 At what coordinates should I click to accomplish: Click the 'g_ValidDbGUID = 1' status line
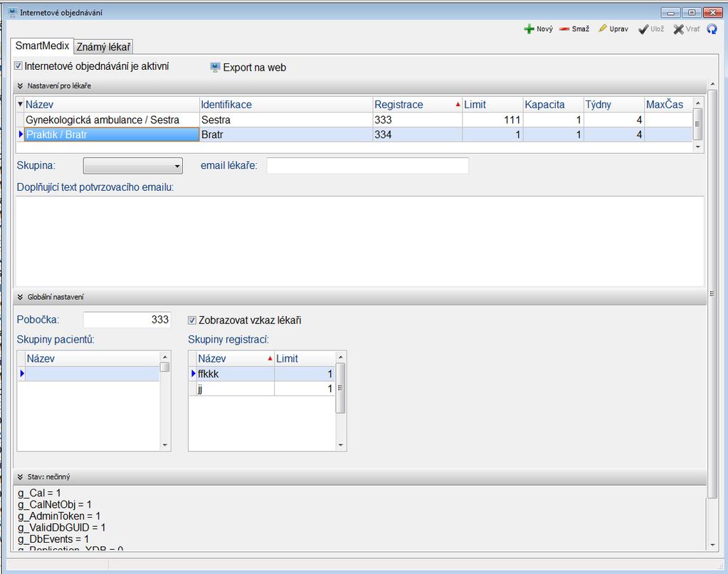click(62, 528)
